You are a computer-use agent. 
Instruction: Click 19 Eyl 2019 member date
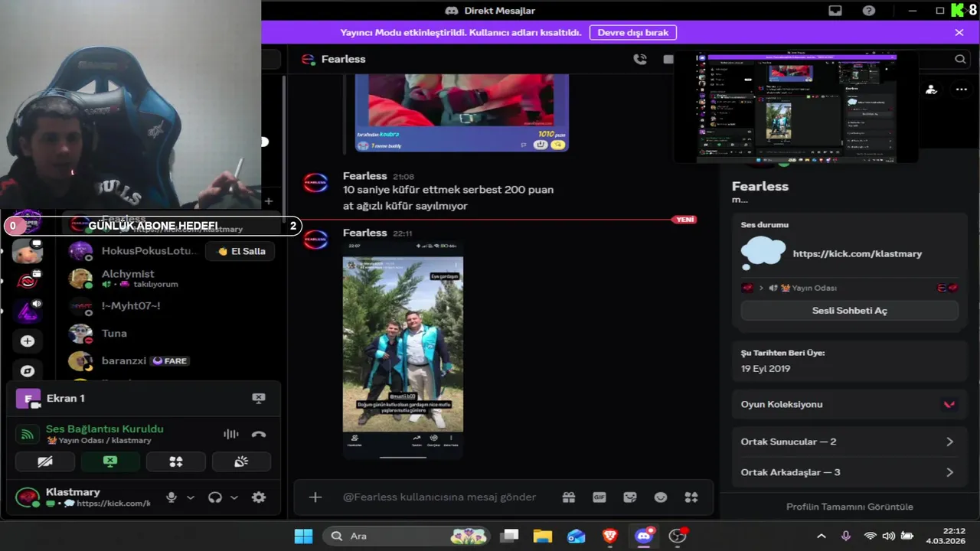click(766, 368)
